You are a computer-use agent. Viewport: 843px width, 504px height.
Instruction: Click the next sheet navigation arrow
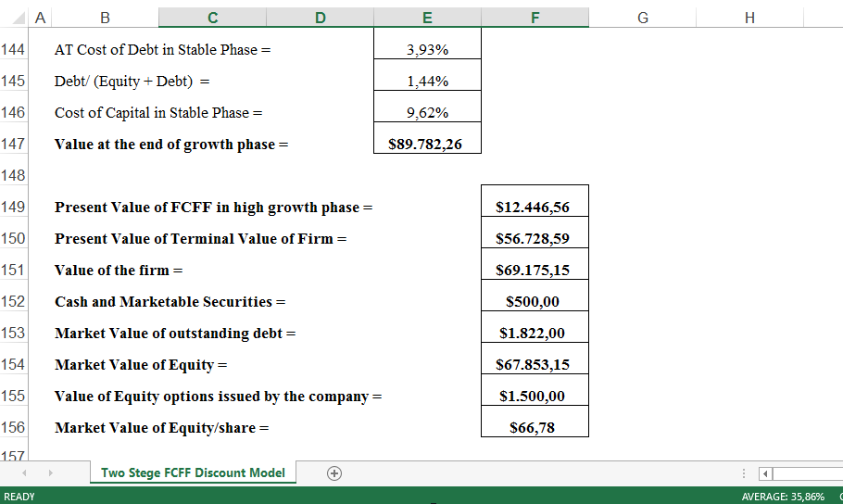point(50,472)
